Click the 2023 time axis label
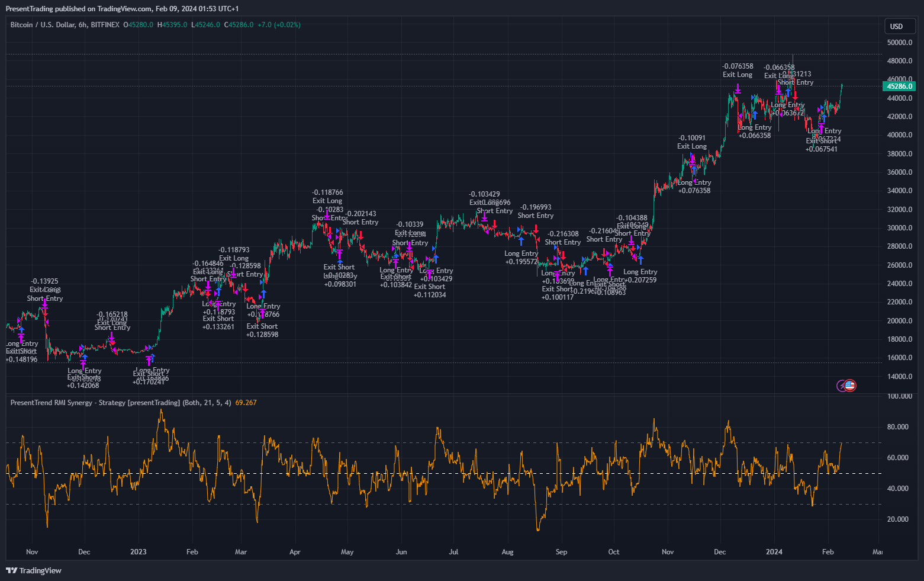 point(138,552)
